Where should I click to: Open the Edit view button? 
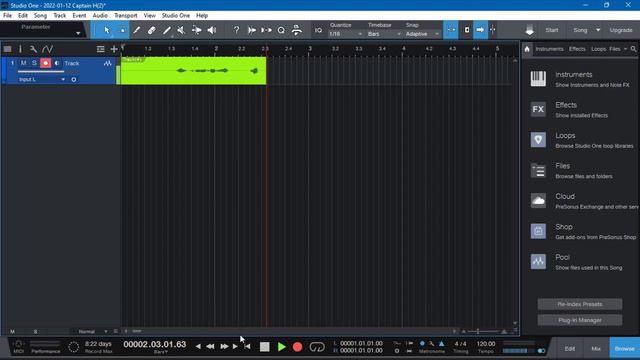click(x=569, y=349)
